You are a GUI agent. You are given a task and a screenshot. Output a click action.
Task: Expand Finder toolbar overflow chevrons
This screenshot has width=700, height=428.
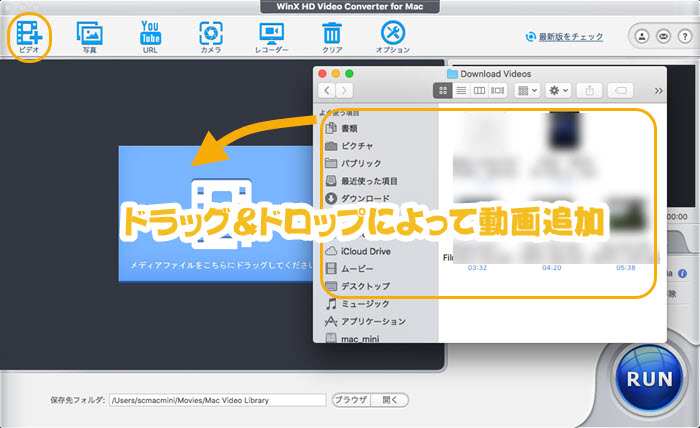coord(658,91)
